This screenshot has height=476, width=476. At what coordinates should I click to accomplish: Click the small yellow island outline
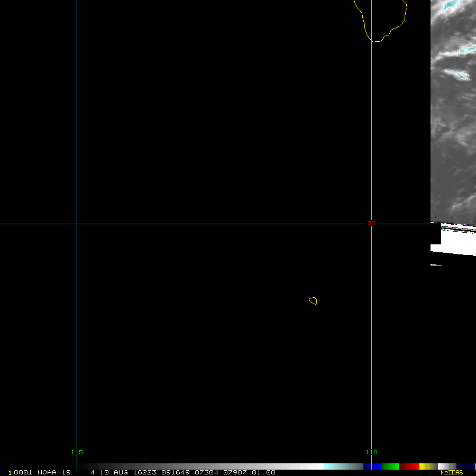(x=313, y=301)
